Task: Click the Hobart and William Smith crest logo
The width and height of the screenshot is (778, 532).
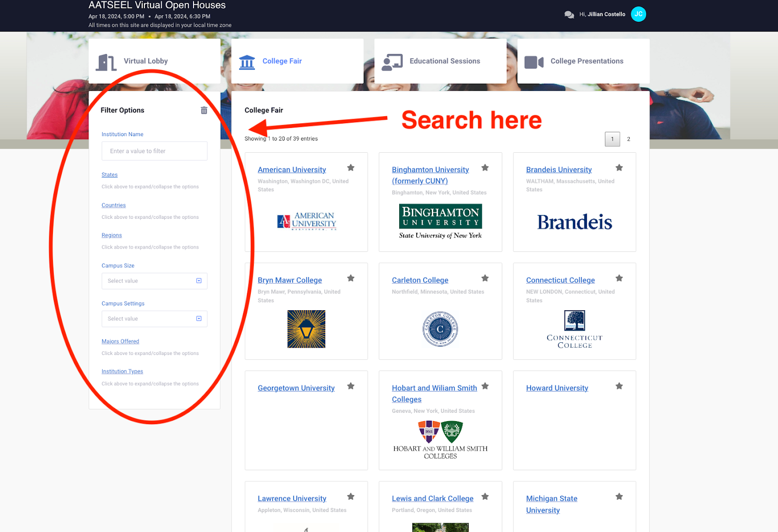Action: coord(441,440)
